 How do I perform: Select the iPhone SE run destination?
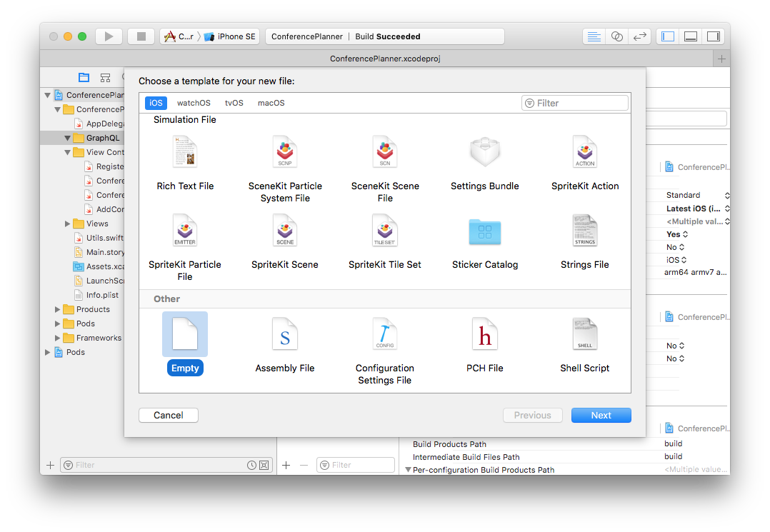pyautogui.click(x=230, y=36)
